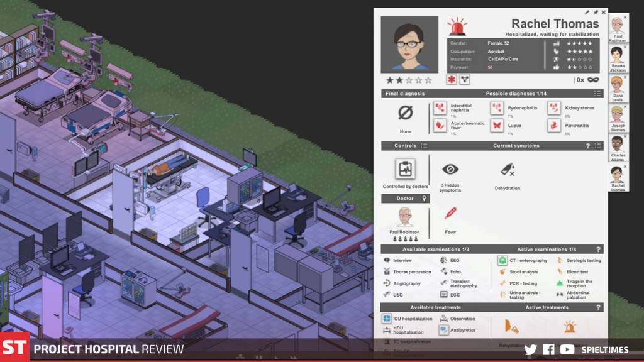Click the Doctor section header
644x362 pixels.
click(x=406, y=199)
